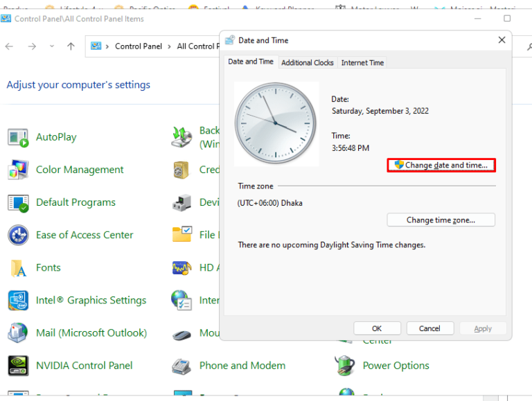
Task: Open the Power Options icon
Action: [345, 366]
